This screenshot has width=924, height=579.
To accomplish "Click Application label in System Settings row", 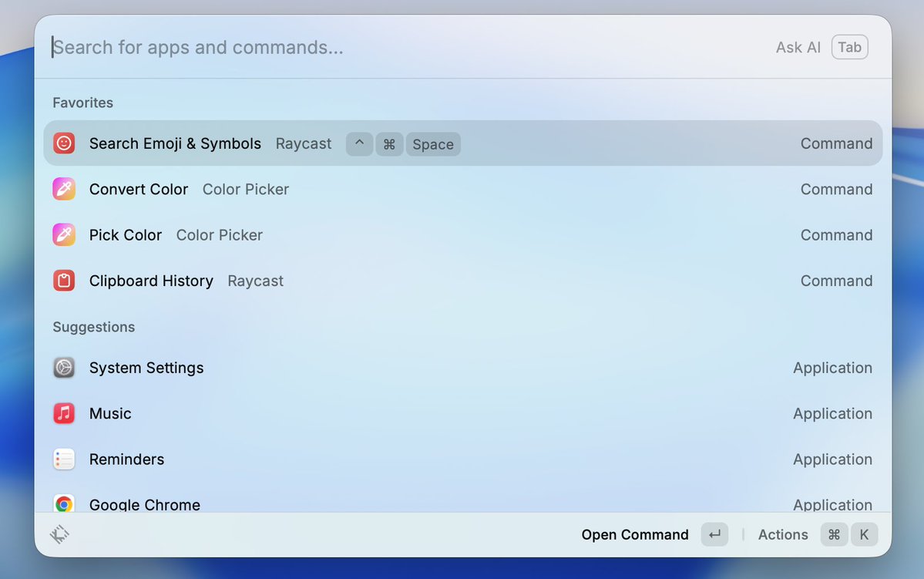I will [832, 368].
